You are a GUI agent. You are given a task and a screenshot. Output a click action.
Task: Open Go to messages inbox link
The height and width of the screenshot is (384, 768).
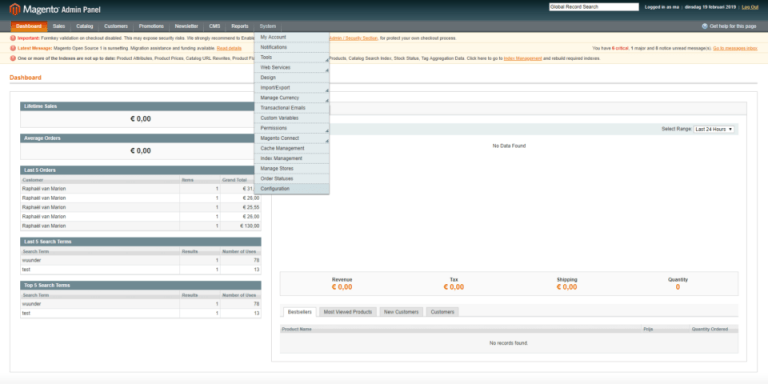(x=735, y=48)
